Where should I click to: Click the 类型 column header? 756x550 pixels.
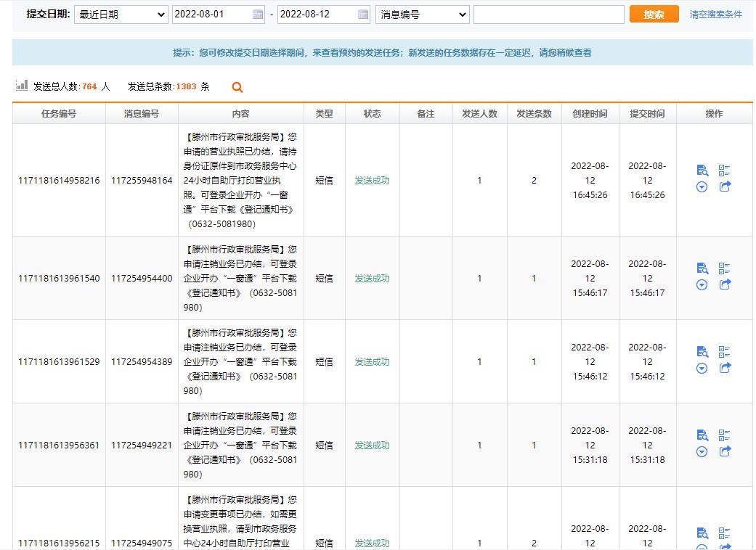tap(325, 114)
